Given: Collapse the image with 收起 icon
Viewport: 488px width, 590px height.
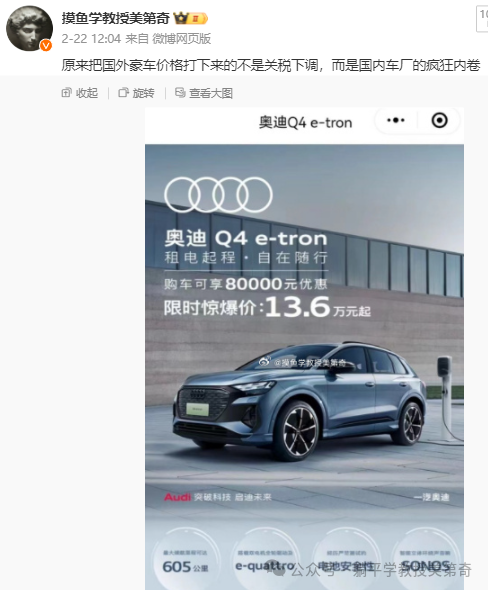Looking at the screenshot, I should (67, 93).
